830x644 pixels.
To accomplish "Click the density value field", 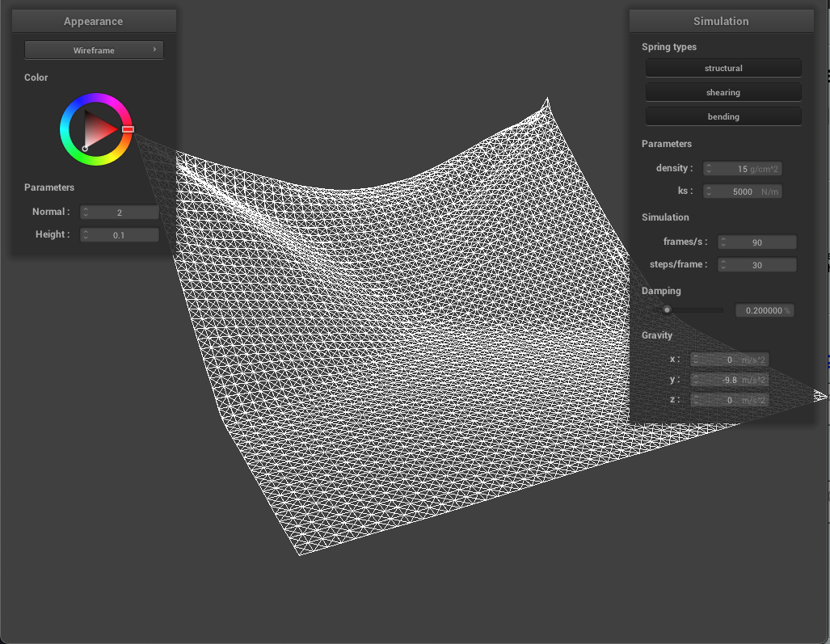I will point(742,169).
